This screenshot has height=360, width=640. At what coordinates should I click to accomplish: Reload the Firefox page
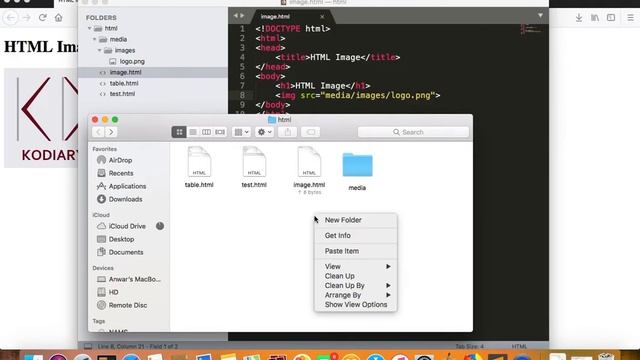tap(42, 18)
